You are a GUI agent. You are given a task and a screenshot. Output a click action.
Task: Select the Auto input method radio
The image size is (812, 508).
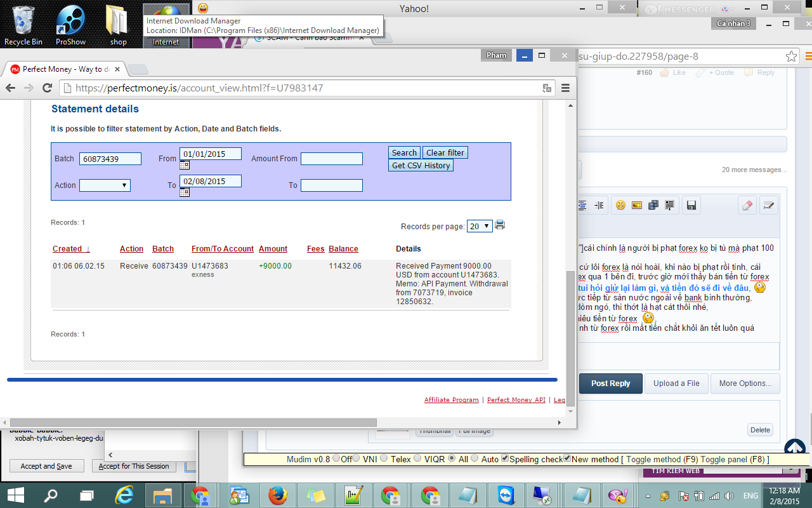475,459
